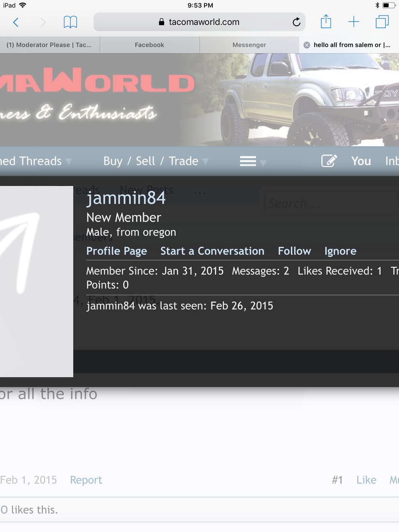Image resolution: width=399 pixels, height=532 pixels.
Task: Click the 'Messages: 2' count
Action: pos(261,271)
